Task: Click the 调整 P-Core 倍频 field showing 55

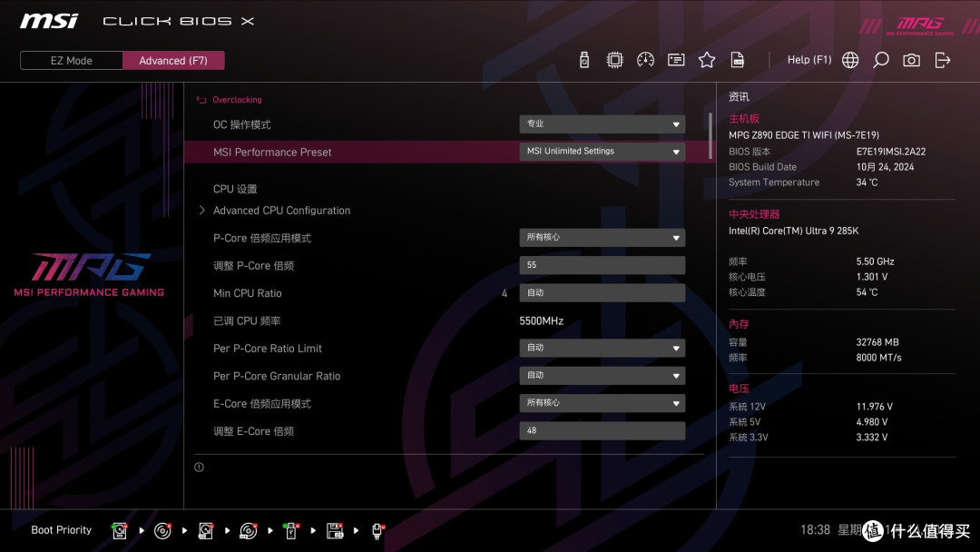Action: (x=602, y=265)
